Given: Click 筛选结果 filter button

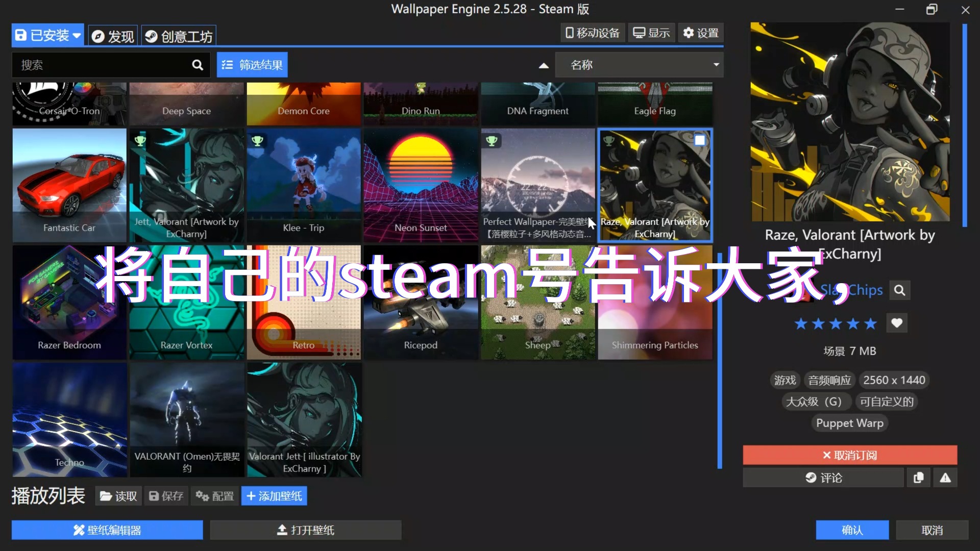Looking at the screenshot, I should click(252, 65).
